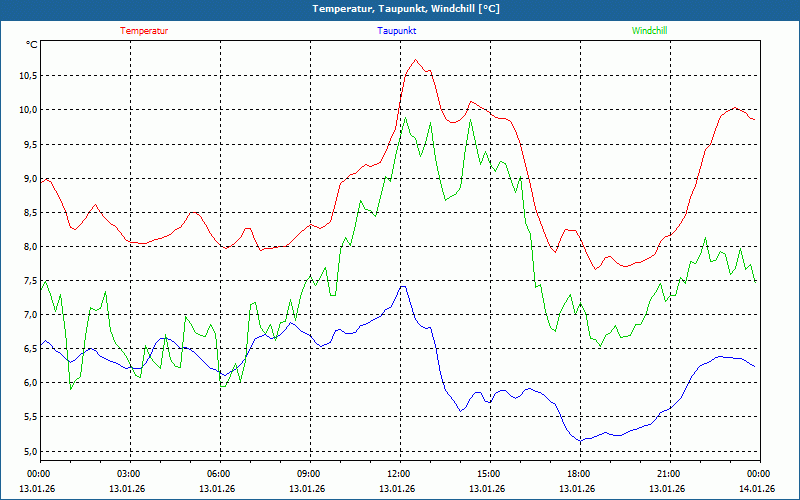Screen dimensions: 800x500
Task: Click the °C unit label on the y-axis
Action: tap(32, 45)
